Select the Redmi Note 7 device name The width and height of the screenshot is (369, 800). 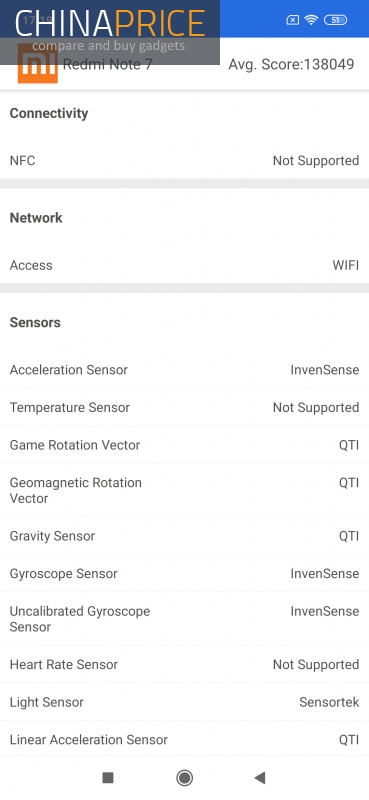coord(107,64)
